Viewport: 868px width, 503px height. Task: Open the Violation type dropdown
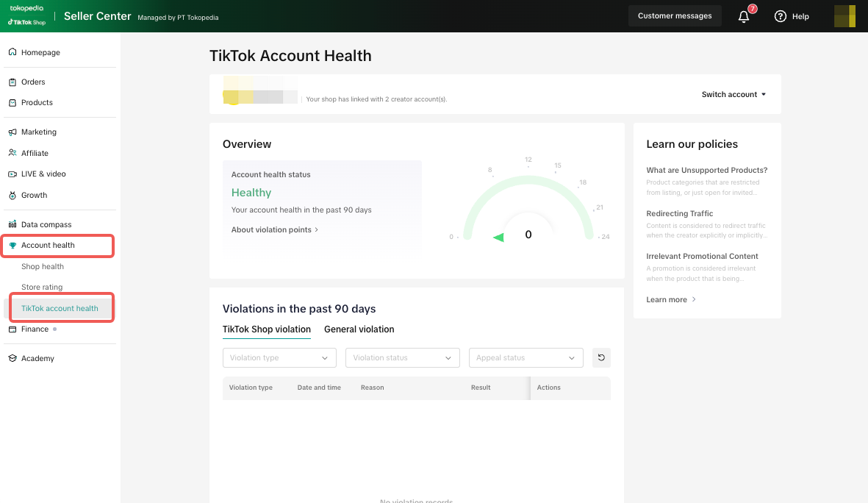click(x=279, y=357)
